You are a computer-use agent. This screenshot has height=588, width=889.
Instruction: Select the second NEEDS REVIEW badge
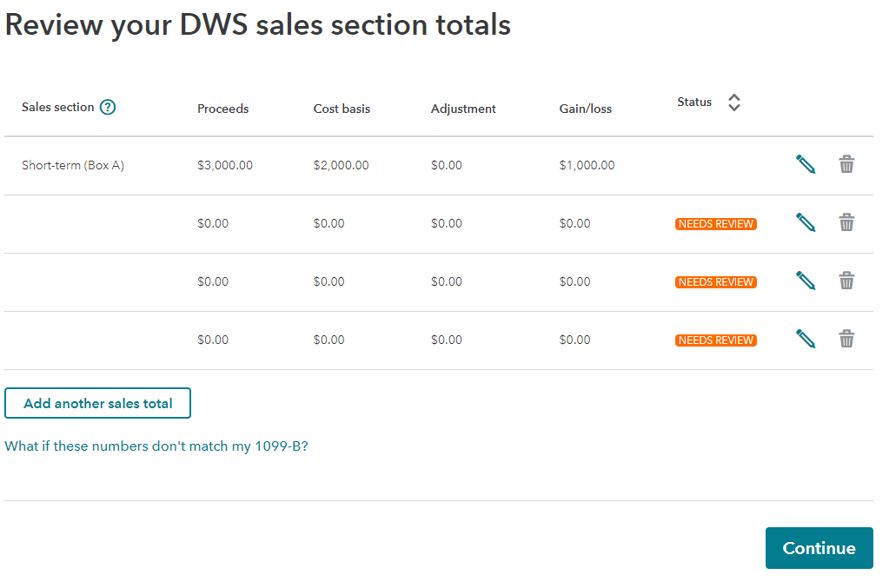(x=716, y=282)
